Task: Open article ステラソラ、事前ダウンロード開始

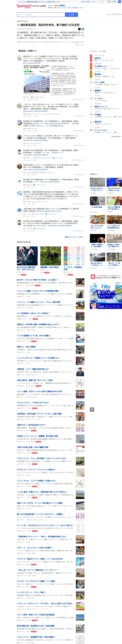Action: pos(40,559)
